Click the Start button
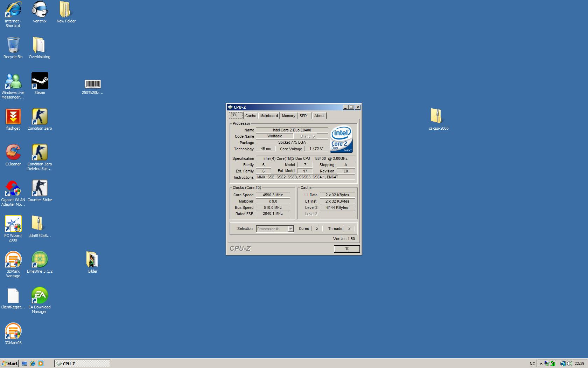This screenshot has height=368, width=588. (9, 363)
